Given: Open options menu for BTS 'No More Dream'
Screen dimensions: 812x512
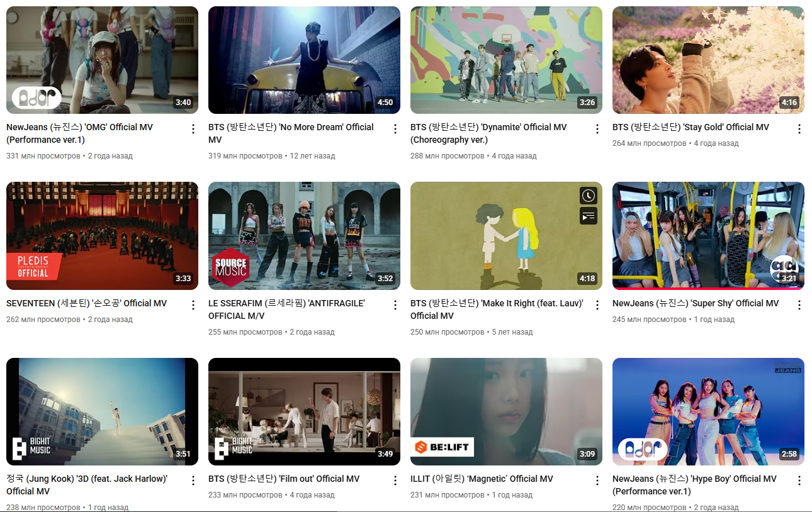Looking at the screenshot, I should pyautogui.click(x=395, y=129).
